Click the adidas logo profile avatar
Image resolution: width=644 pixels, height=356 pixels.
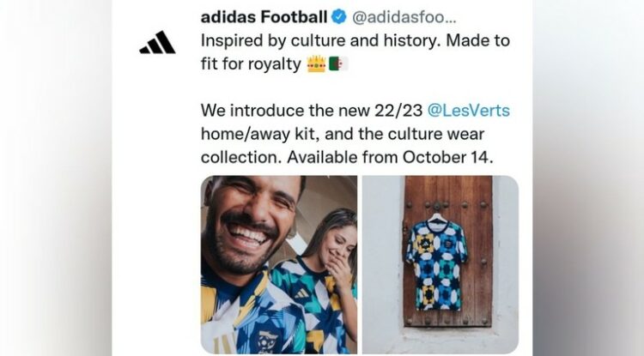[x=157, y=43]
